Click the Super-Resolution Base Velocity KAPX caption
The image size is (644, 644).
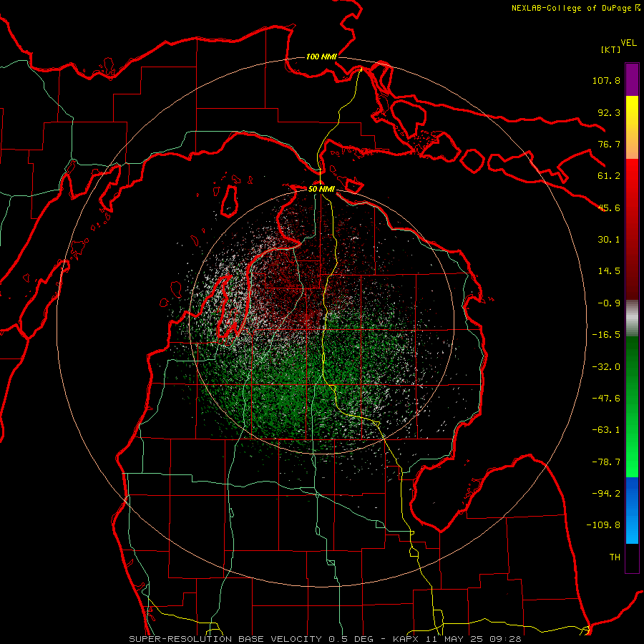tap(326, 639)
